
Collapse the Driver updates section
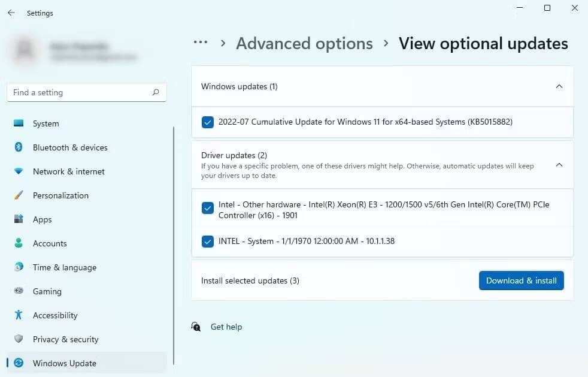coord(559,164)
